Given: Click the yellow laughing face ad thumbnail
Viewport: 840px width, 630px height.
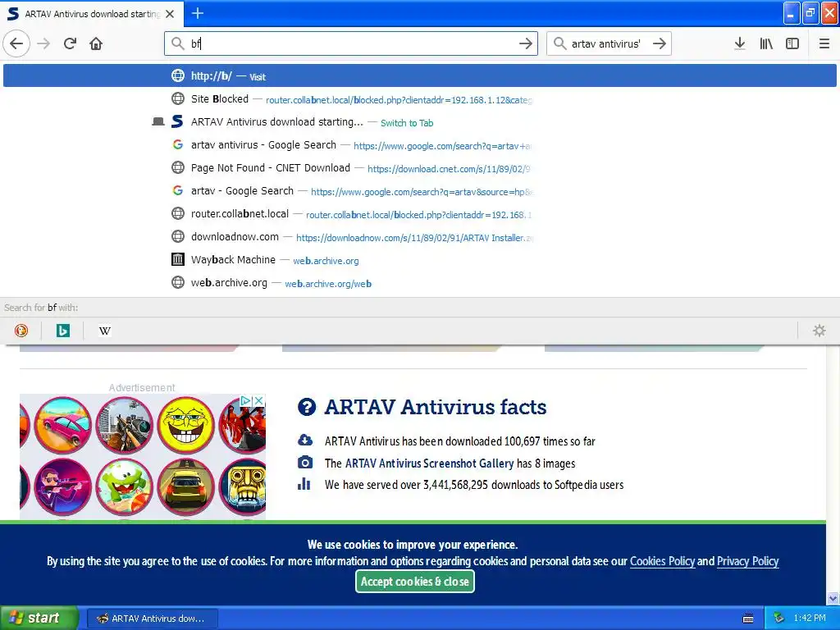Looking at the screenshot, I should tap(186, 426).
